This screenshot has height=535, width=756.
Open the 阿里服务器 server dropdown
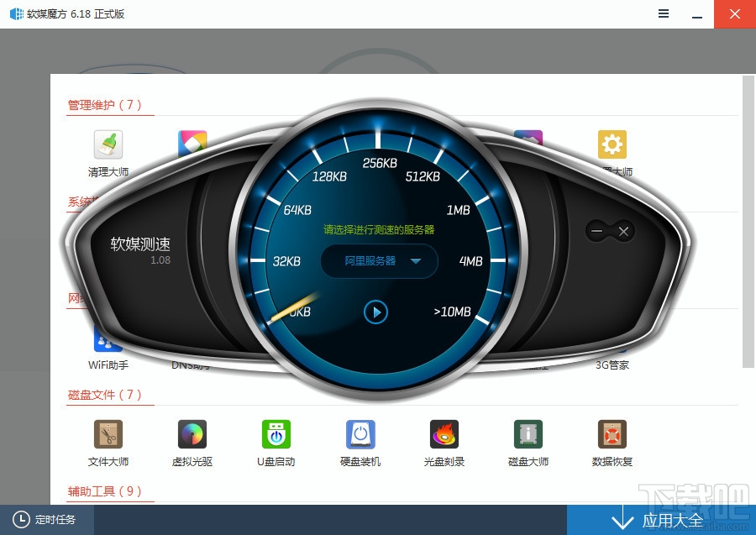(379, 261)
